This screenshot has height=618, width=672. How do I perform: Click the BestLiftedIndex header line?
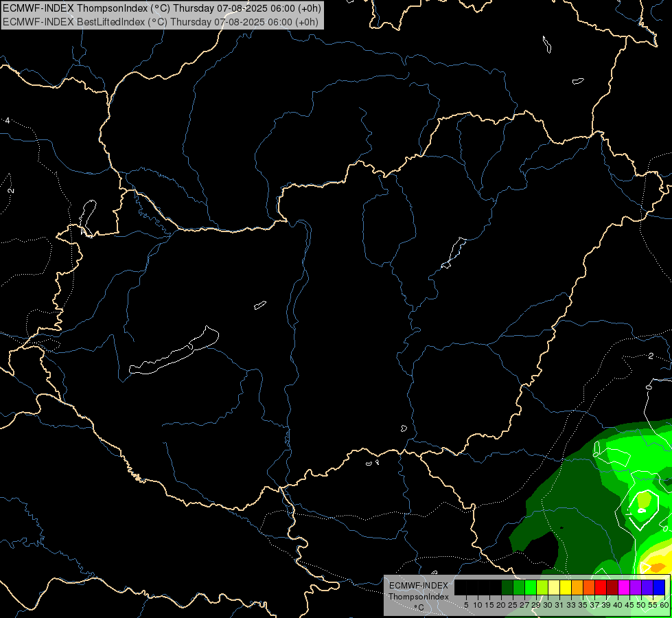pyautogui.click(x=161, y=22)
